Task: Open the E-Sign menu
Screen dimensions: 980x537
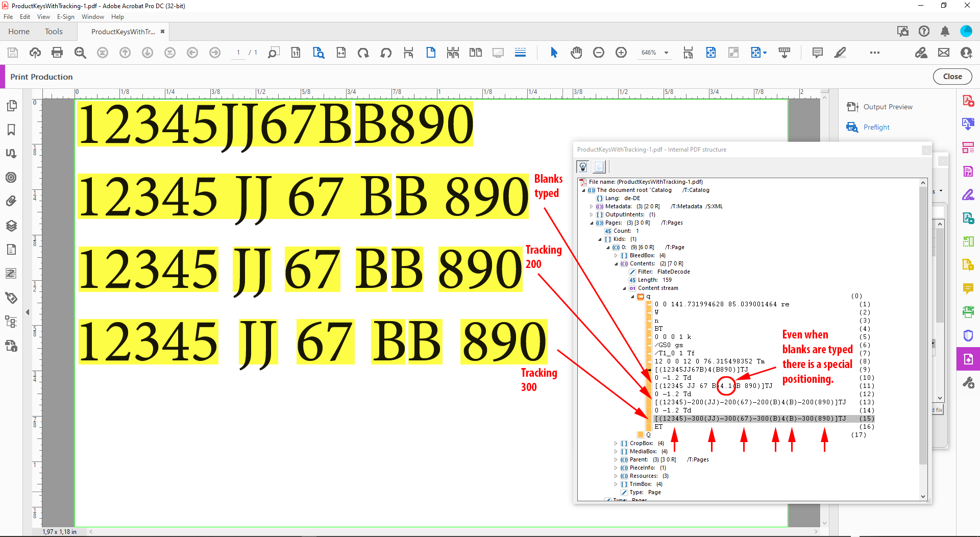Action: pyautogui.click(x=66, y=17)
